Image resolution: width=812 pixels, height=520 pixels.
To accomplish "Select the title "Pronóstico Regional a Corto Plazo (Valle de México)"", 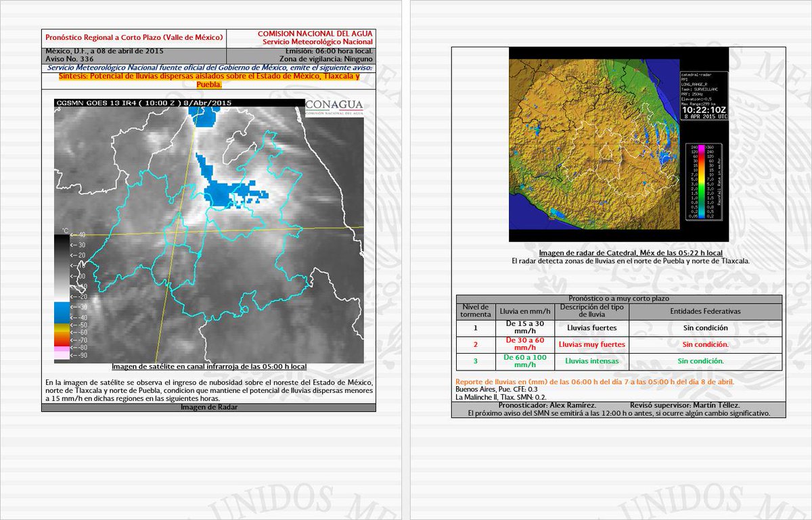I will 133,38.
